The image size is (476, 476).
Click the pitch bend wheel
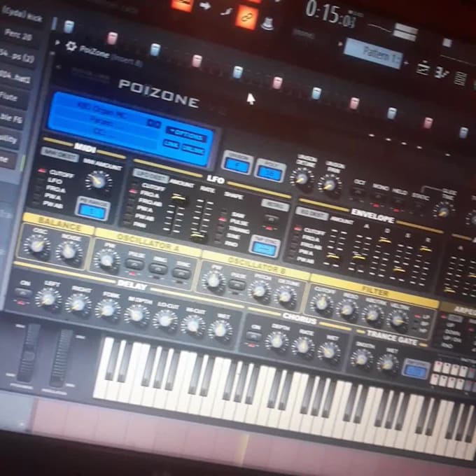(28, 352)
